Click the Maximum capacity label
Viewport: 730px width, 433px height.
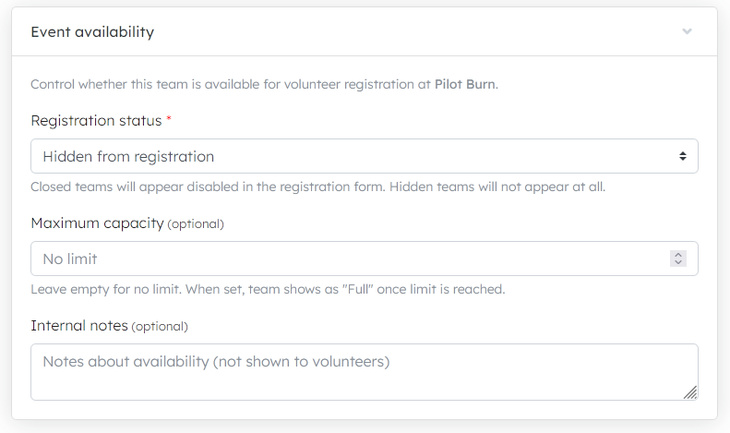click(97, 223)
